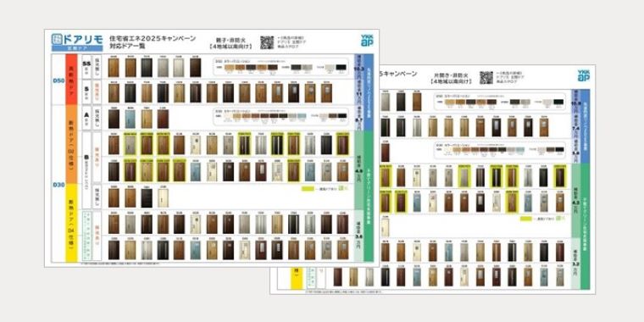
Task: Click the SS grade label
Action: [86, 64]
